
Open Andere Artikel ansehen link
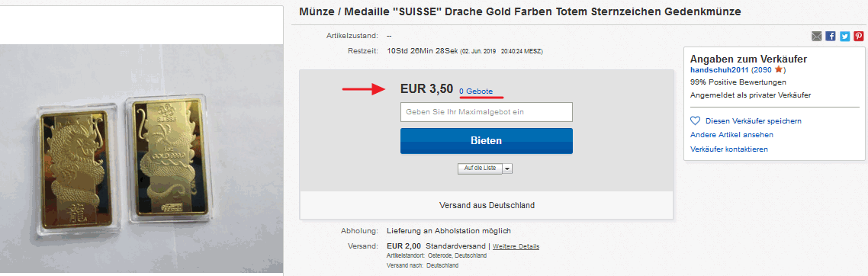(x=731, y=134)
